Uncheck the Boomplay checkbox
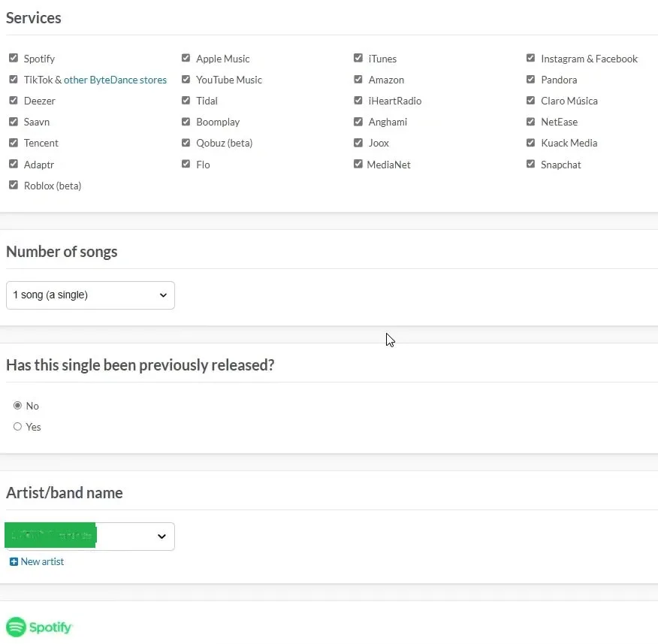Viewport: 658px width, 644px height. click(186, 122)
